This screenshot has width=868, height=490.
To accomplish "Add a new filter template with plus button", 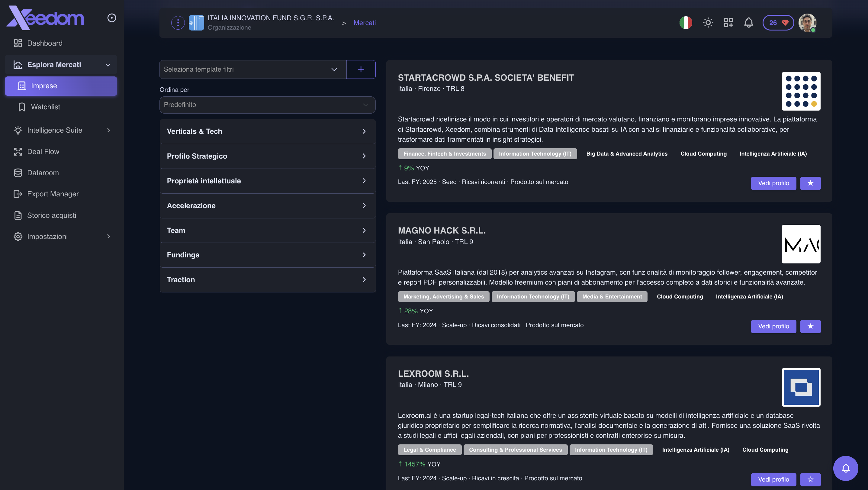I will 361,69.
